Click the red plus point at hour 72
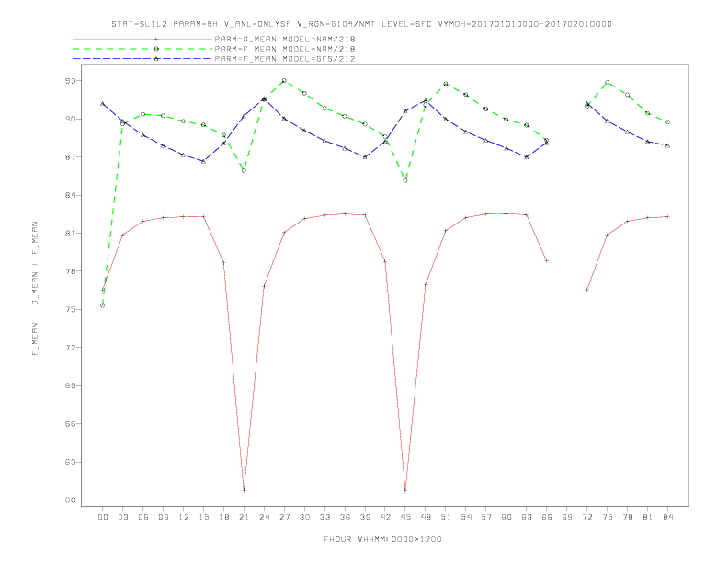728x563 pixels. coord(587,290)
